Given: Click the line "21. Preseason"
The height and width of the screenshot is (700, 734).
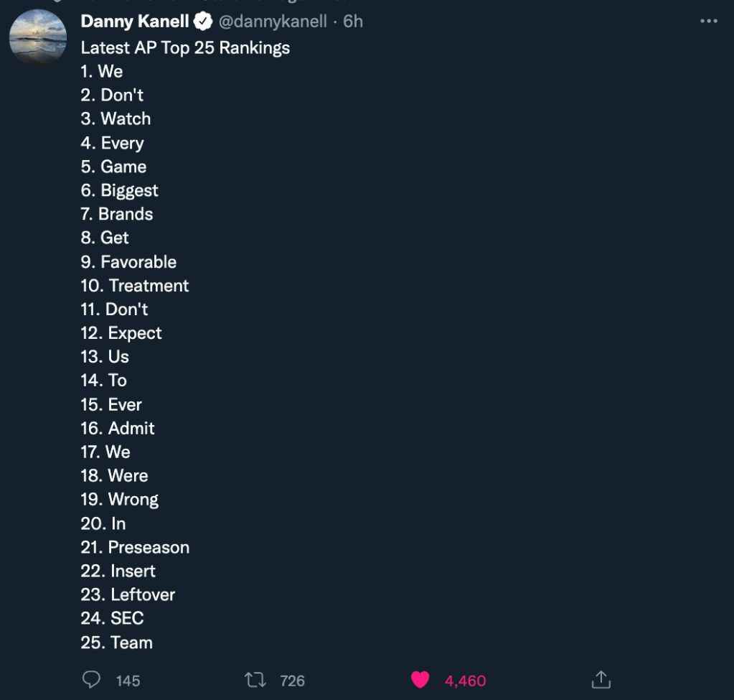Looking at the screenshot, I should point(135,547).
